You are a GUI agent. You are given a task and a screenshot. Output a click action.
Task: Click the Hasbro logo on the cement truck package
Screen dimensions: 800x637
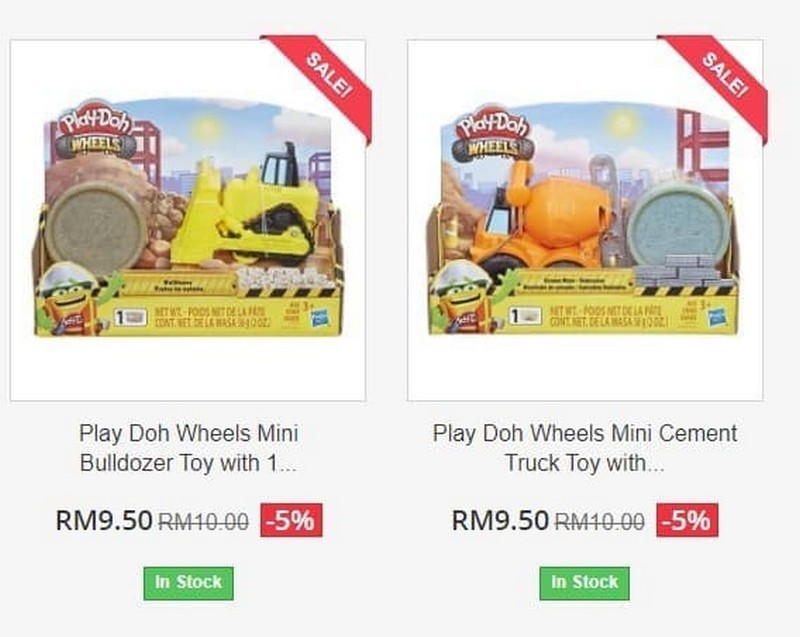pyautogui.click(x=717, y=318)
